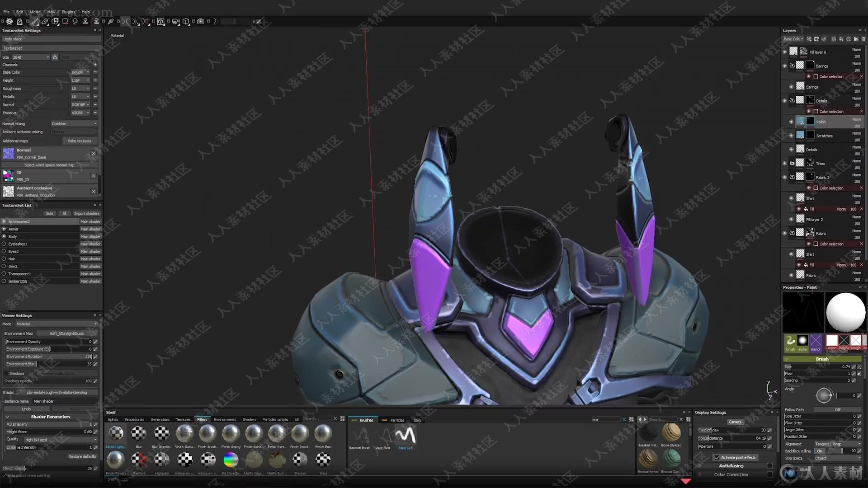Switch shelf to Alphas tab
Viewport: 868px width, 488px height.
point(113,419)
